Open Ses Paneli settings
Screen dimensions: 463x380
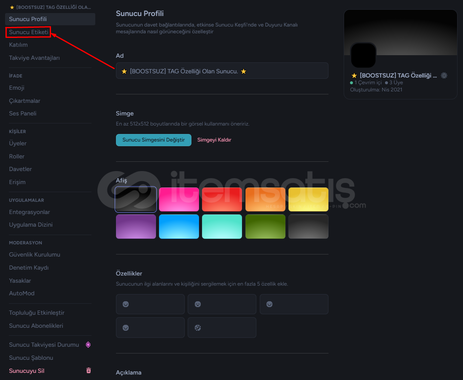coord(23,113)
